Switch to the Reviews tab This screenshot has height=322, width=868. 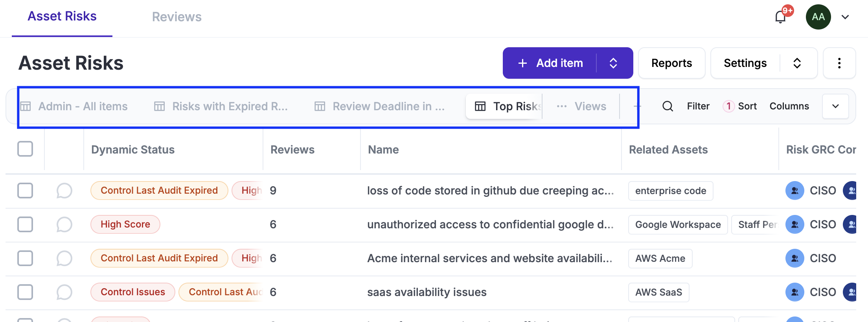pos(177,17)
